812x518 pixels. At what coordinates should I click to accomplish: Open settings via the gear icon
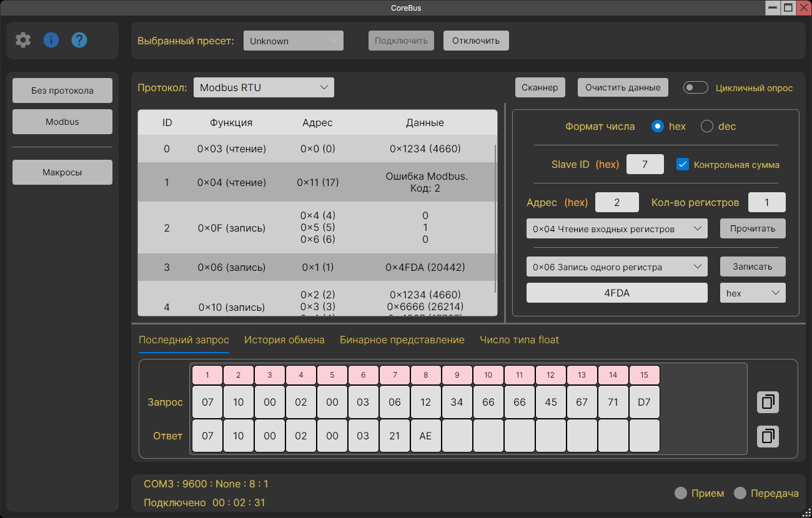(x=23, y=41)
